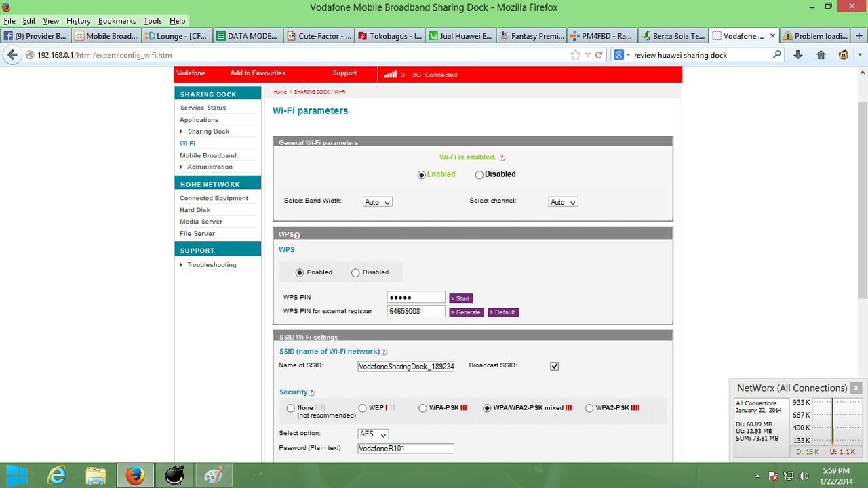Select WPS Enabled radio button
This screenshot has width=868, height=488.
[x=300, y=273]
